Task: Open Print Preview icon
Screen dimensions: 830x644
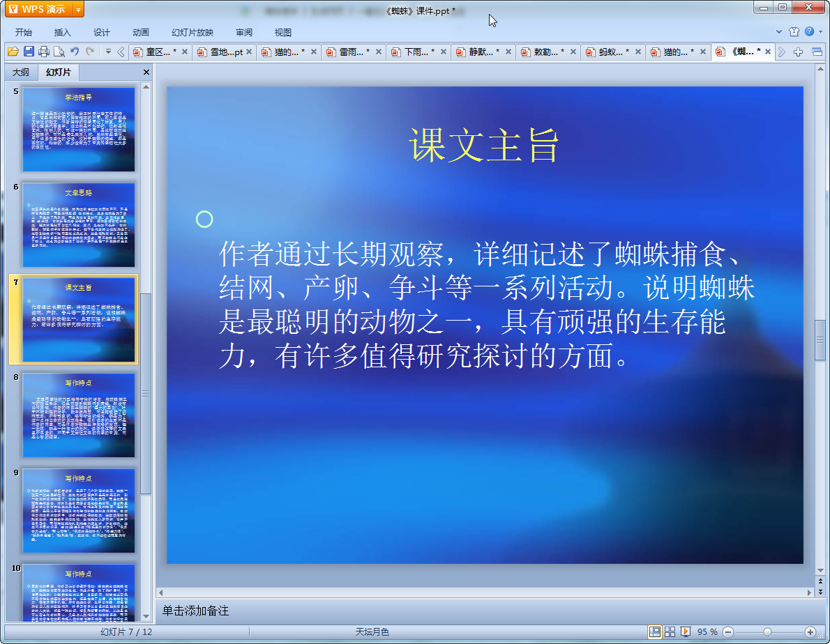Action: pos(59,52)
